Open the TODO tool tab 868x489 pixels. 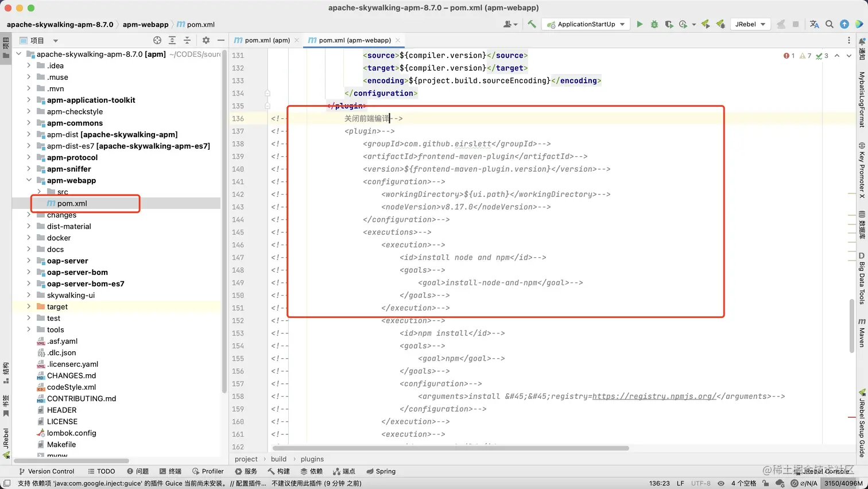[102, 471]
